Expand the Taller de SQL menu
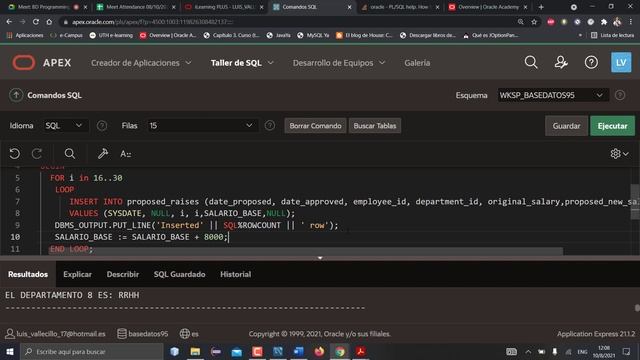The image size is (640, 360). point(242,63)
